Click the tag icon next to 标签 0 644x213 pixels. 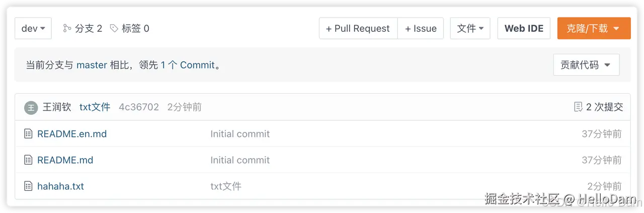(x=114, y=28)
